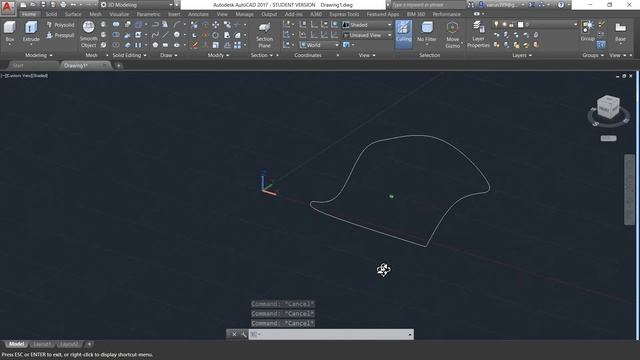The width and height of the screenshot is (640, 360).
Task: Toggle layer lock icon in Layers panel
Action: coord(511,24)
